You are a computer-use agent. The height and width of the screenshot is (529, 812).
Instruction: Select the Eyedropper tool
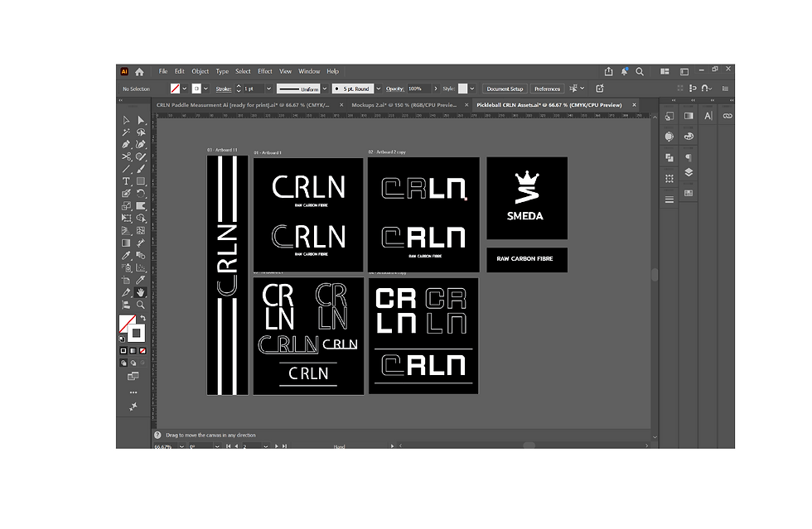pyautogui.click(x=126, y=255)
